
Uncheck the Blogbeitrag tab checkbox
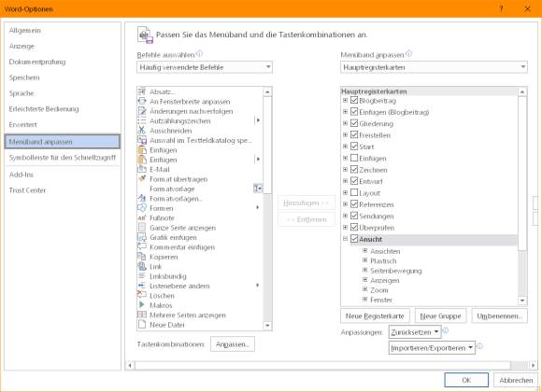(x=354, y=100)
